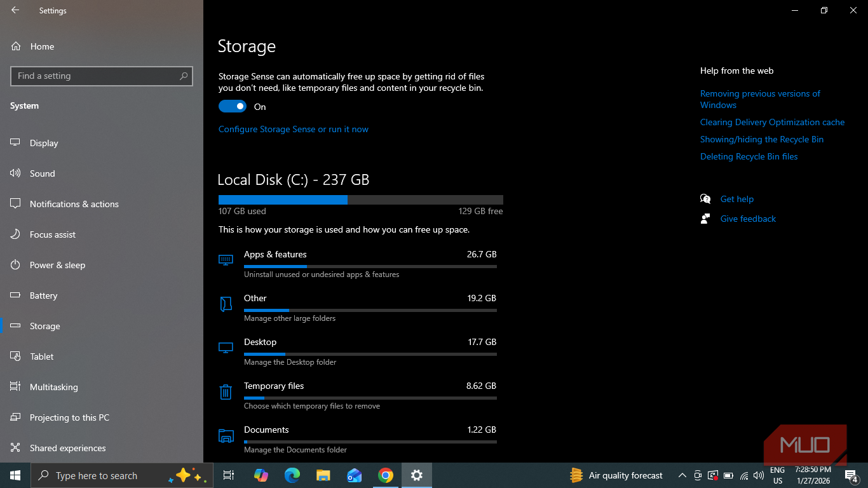This screenshot has height=488, width=868.
Task: Open the notification center icon
Action: tap(851, 475)
